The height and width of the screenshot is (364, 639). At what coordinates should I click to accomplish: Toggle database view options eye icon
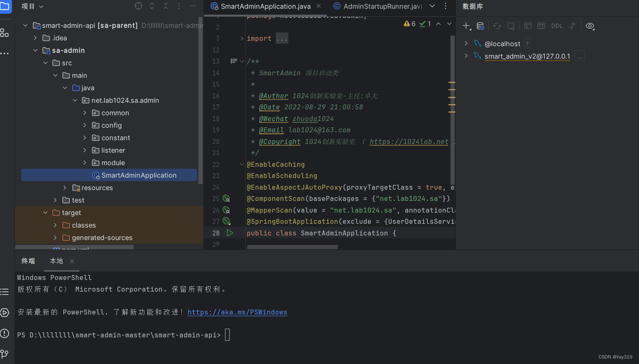(x=590, y=26)
